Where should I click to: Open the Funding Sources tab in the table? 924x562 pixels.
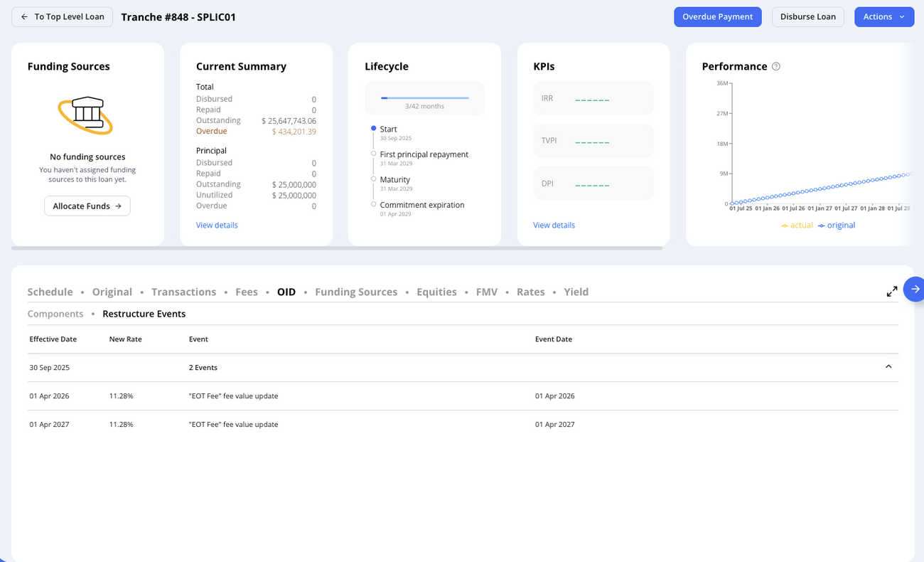(355, 292)
